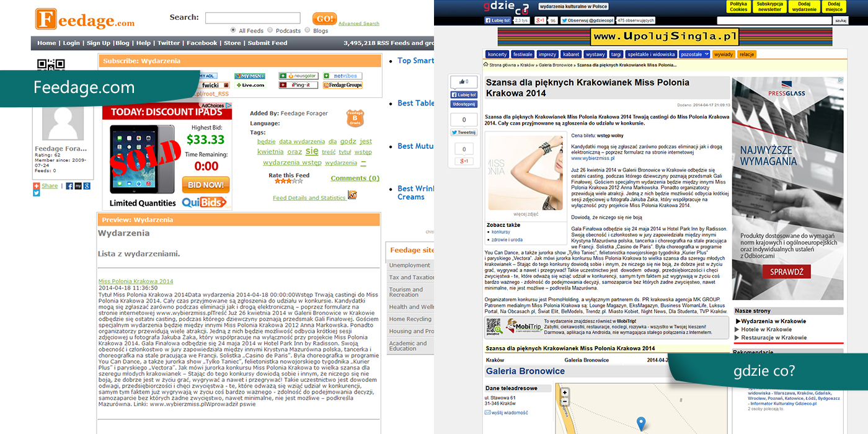Add feed via the My MSN badge
The image size is (868, 434).
point(250,76)
